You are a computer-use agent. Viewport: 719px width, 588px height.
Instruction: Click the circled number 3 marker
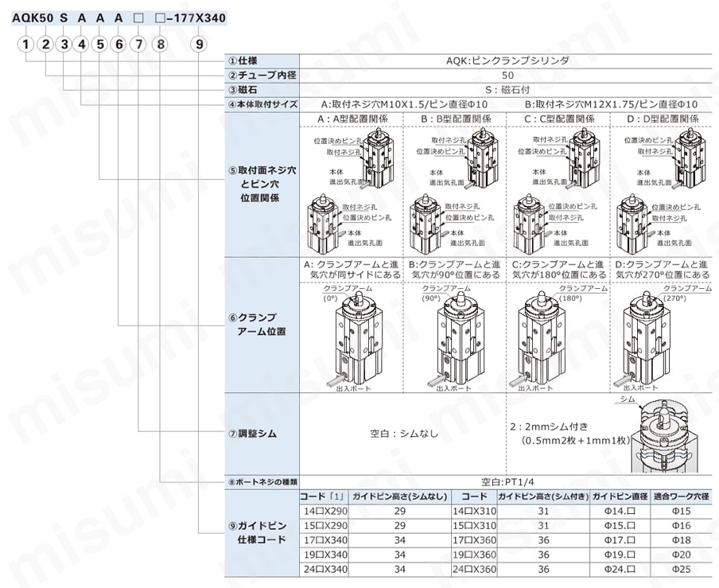64,45
